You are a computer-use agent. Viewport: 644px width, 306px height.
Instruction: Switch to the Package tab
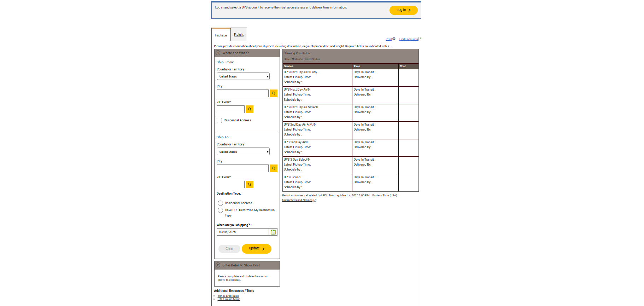pyautogui.click(x=221, y=35)
